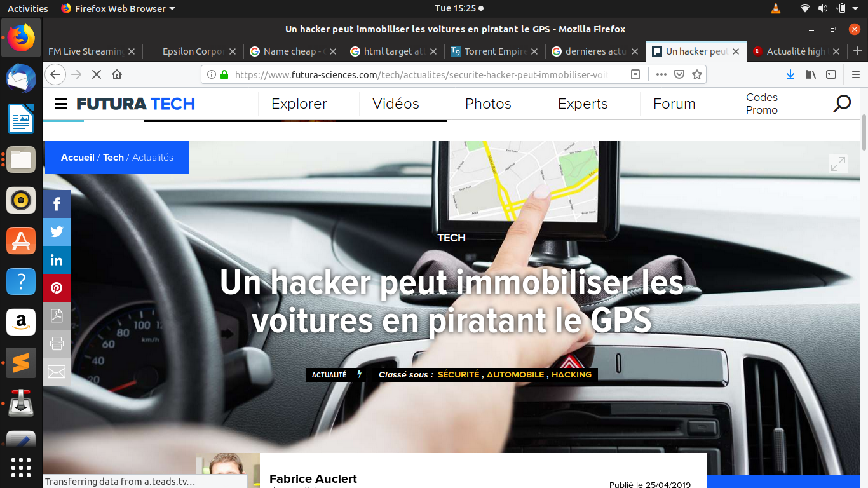The height and width of the screenshot is (488, 868).
Task: Close the Torrent Empire tab
Action: point(534,51)
